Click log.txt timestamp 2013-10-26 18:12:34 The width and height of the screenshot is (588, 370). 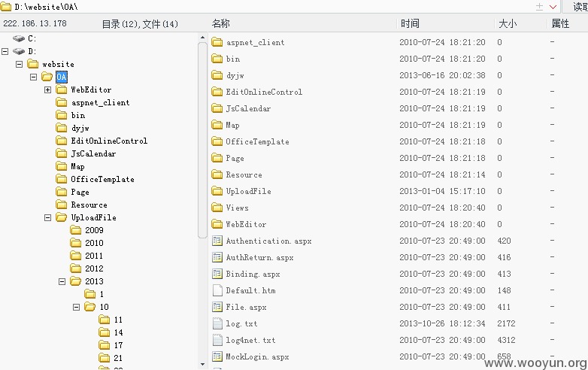point(442,323)
